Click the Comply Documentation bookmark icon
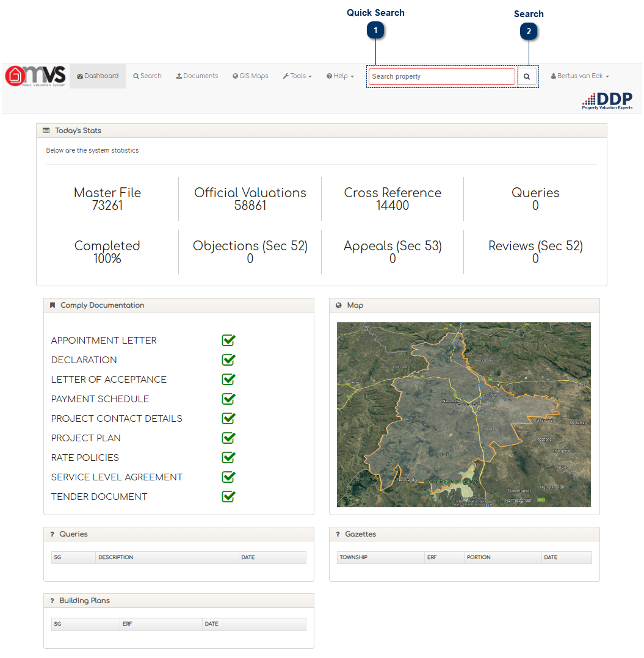Image resolution: width=644 pixels, height=658 pixels. tap(52, 305)
